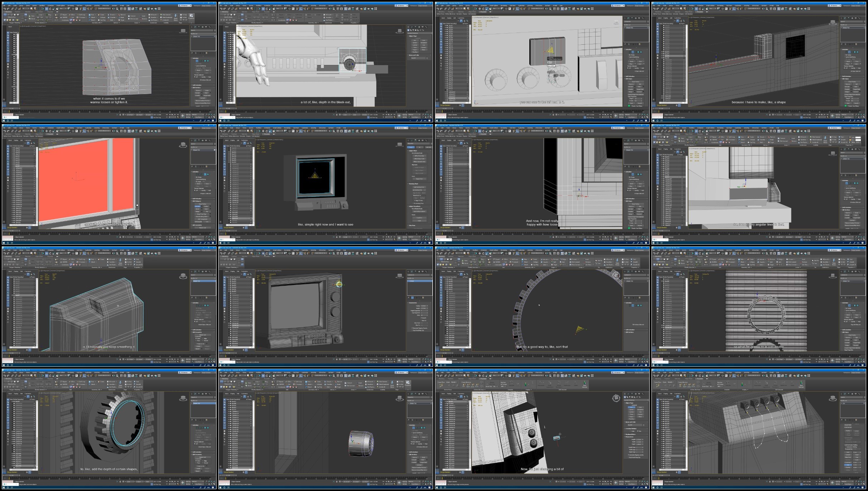The image size is (868, 491).
Task: Tick Ignore Backfacing in 'loosen or tighten it' frame
Action: pyautogui.click(x=195, y=66)
